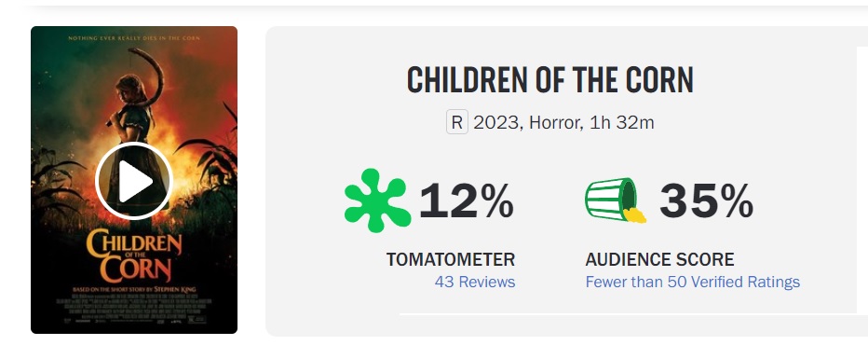Select the 12% Tomatometer score
The height and width of the screenshot is (359, 868).
coord(467,201)
